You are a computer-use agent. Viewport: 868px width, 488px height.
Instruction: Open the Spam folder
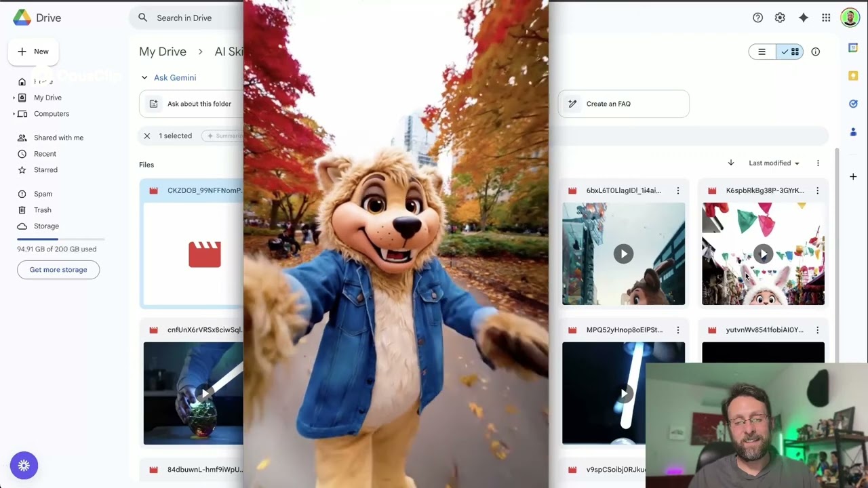click(43, 194)
